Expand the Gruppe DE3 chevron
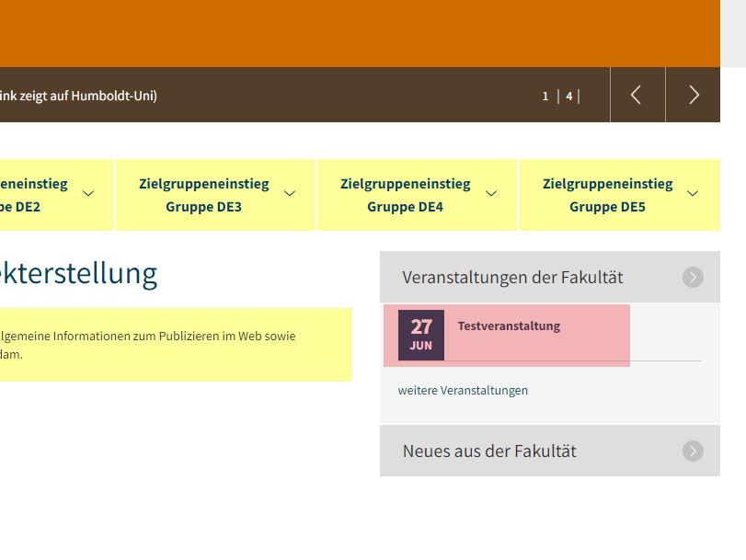Image resolution: width=746 pixels, height=560 pixels. click(x=290, y=193)
